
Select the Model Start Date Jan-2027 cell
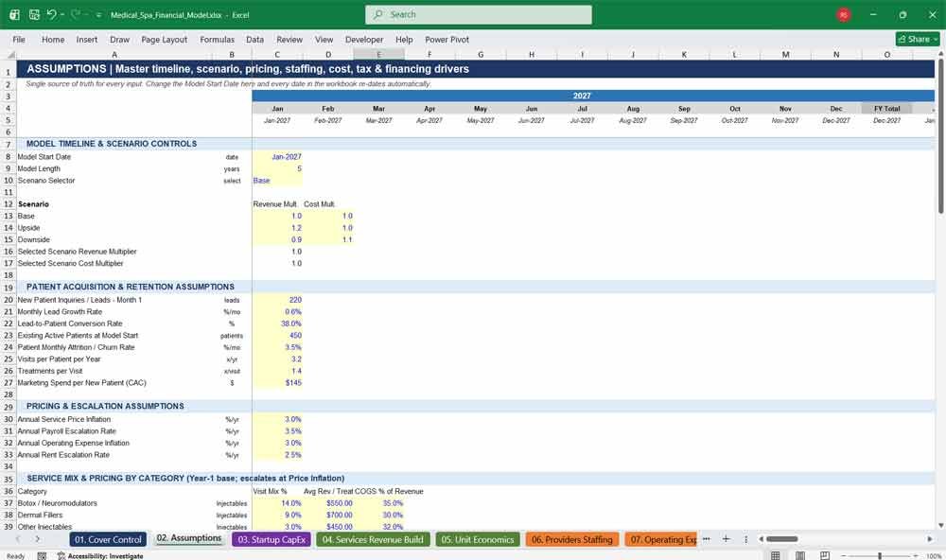click(277, 157)
